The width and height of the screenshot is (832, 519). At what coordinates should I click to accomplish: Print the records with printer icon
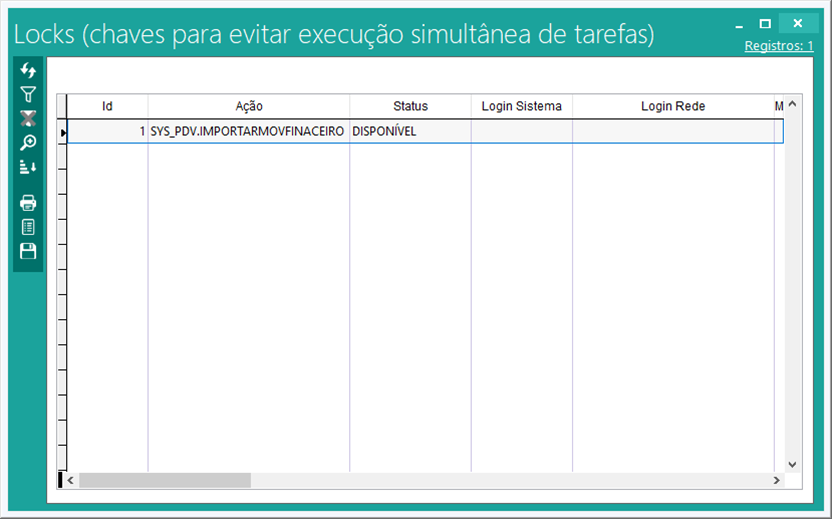[28, 203]
